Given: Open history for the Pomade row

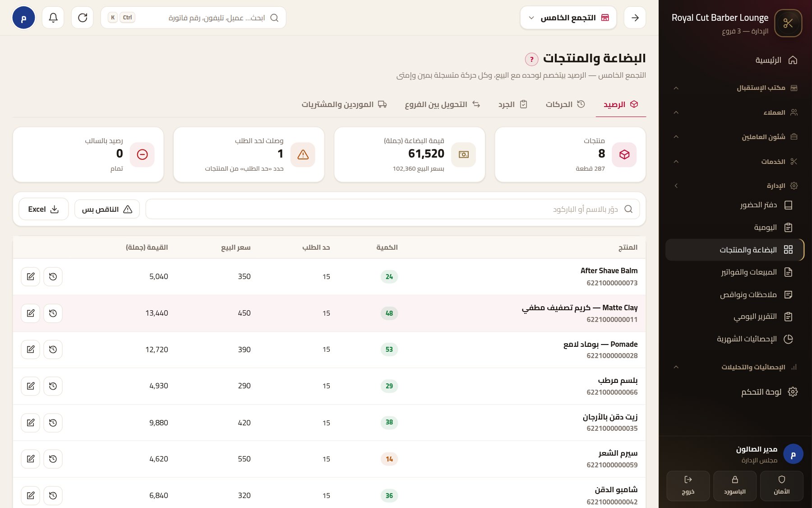Looking at the screenshot, I should (x=53, y=349).
